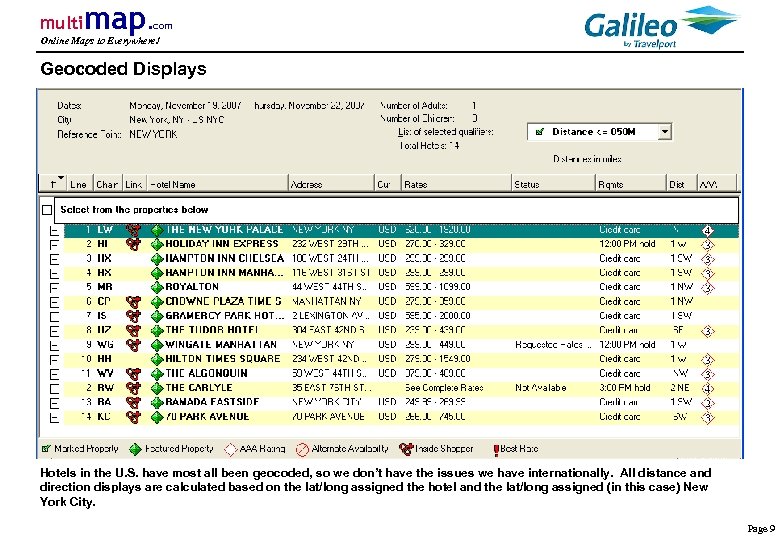780x540 pixels.
Task: Click Inside Shopper icon for Holiday Inn Express
Action: click(133, 244)
